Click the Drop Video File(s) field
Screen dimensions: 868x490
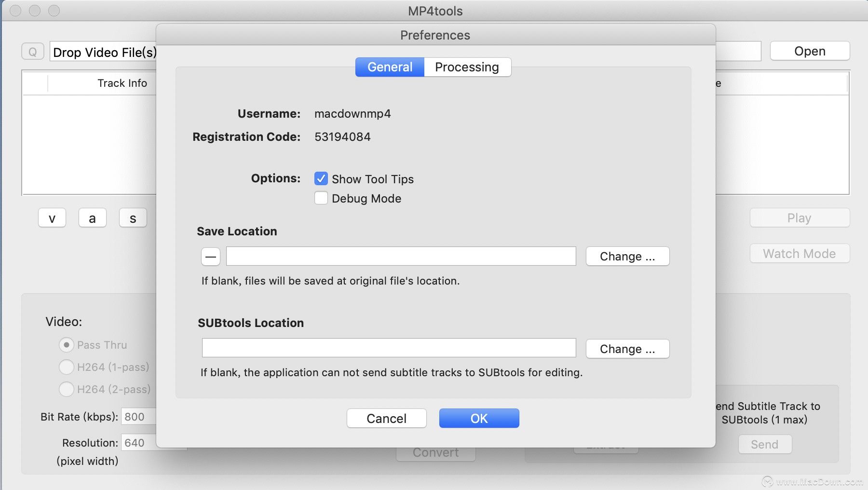coord(103,52)
